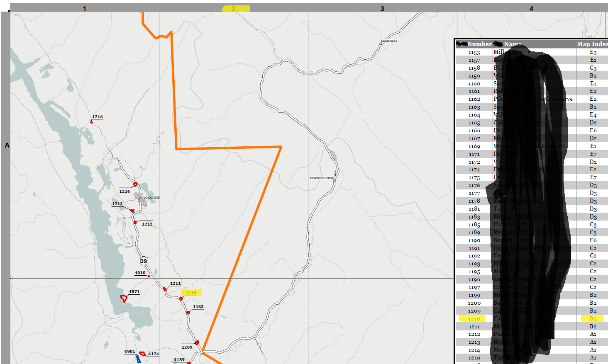Click the LEMORAY place label
Screen dimensions: 608x364
(x=389, y=41)
